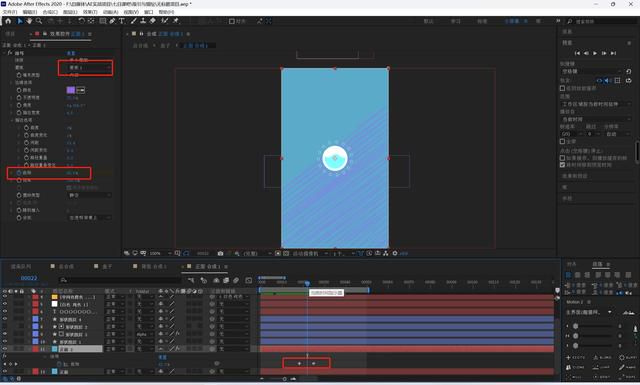
Task: Collapse the effect group at top of Effect Controls
Action: 5,53
